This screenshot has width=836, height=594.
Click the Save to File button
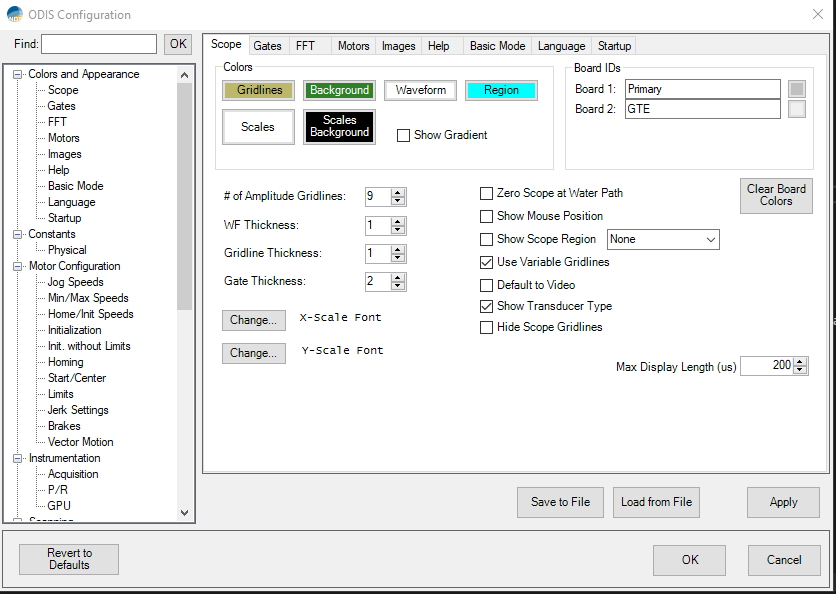[x=560, y=502]
